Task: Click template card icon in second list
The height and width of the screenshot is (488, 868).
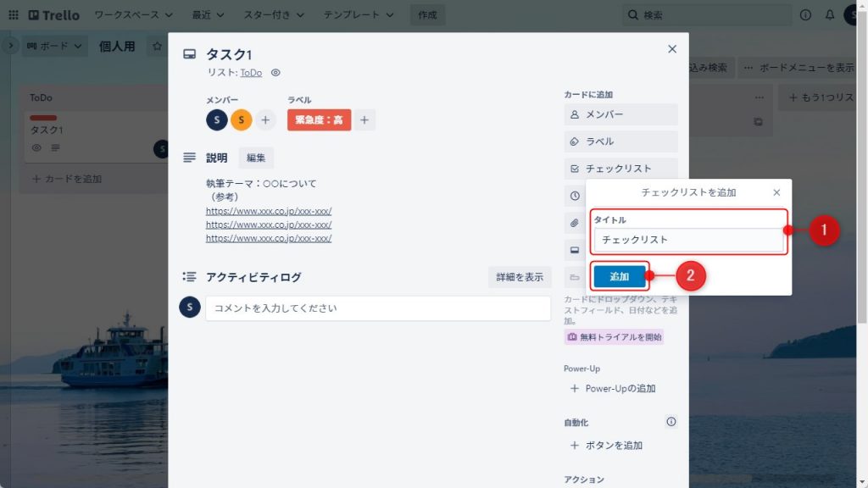Action: click(x=759, y=122)
